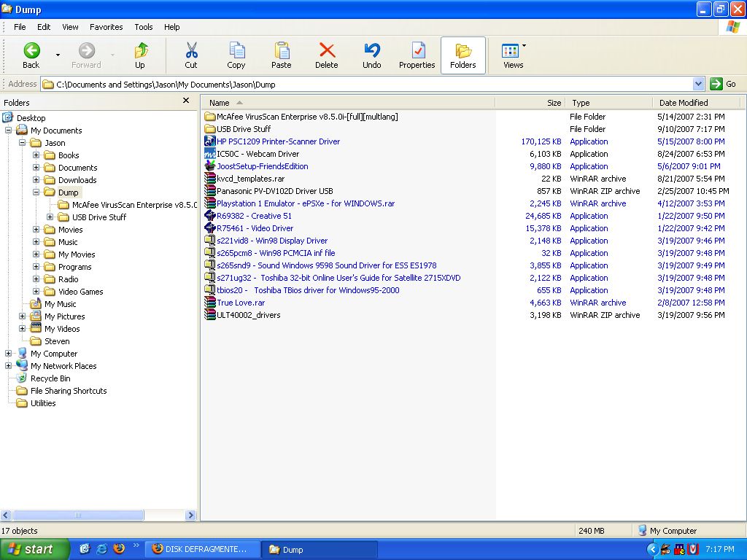Select the IC50C Webcam Driver icon
The width and height of the screenshot is (747, 560).
click(x=209, y=153)
